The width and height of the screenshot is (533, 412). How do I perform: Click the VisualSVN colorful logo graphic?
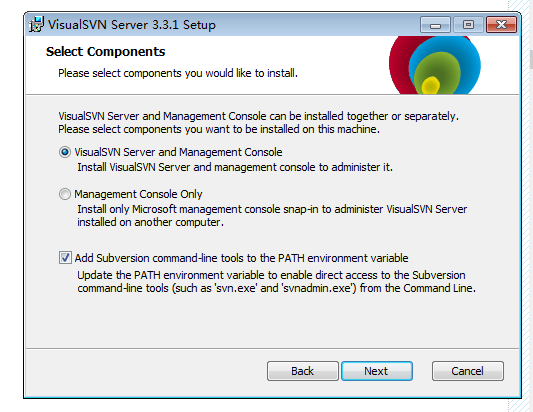[435, 65]
